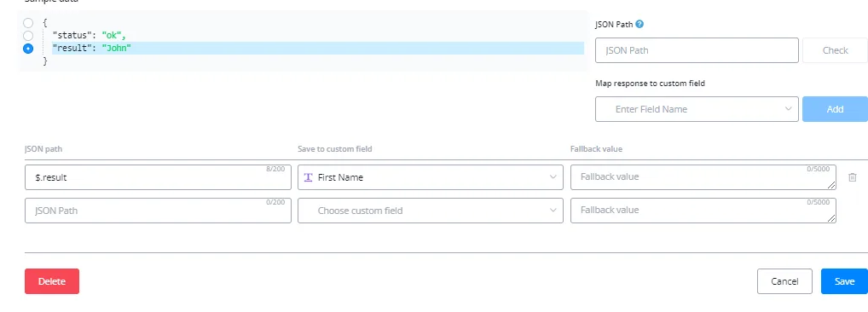Click the red Delete button
868x312 pixels.
52,281
